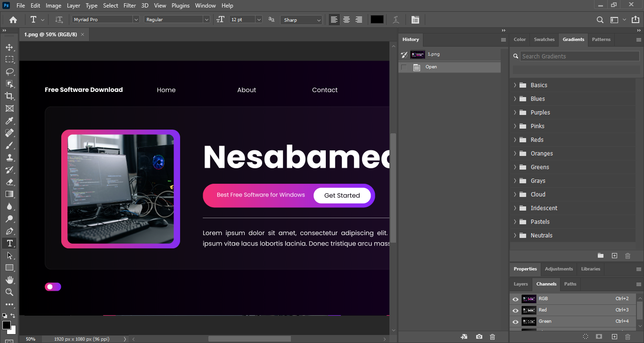The image size is (644, 343).
Task: Select the Crop tool
Action: pos(9,96)
